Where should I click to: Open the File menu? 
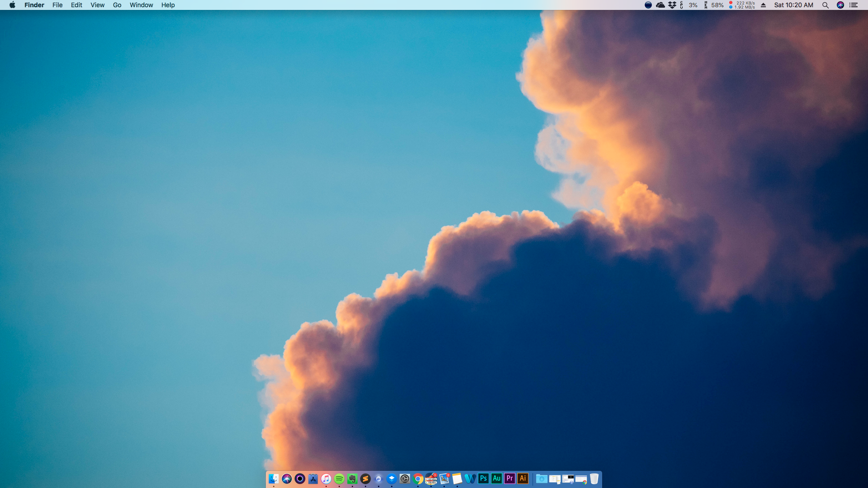click(x=57, y=5)
